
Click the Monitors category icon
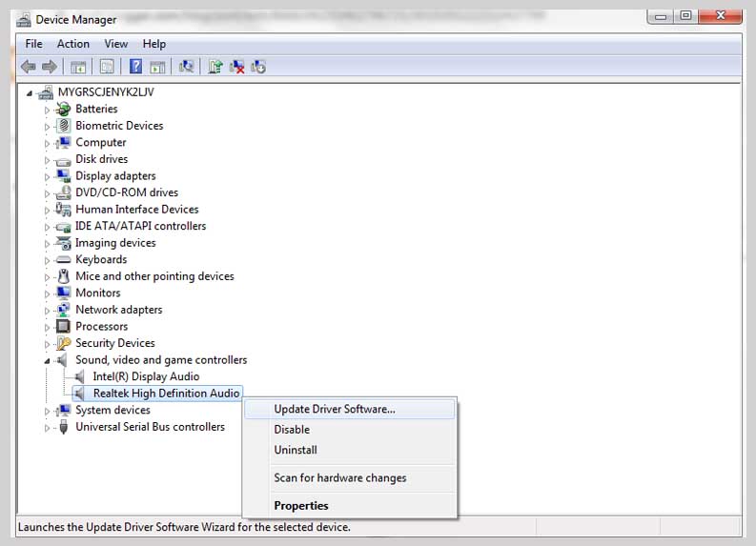(63, 293)
